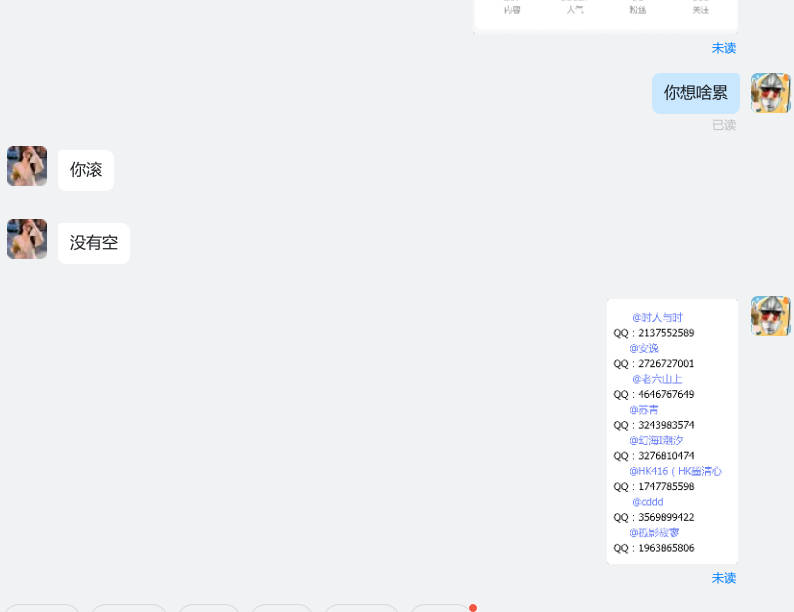The height and width of the screenshot is (612, 794).
Task: Click 未读 status under the stats card image
Action: point(723,48)
